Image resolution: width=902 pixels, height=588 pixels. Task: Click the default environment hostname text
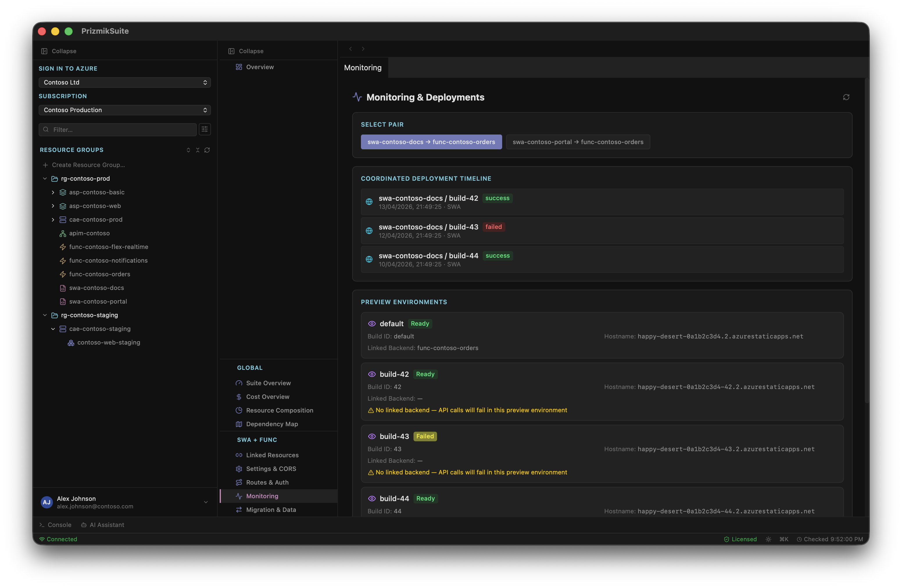[x=720, y=336]
